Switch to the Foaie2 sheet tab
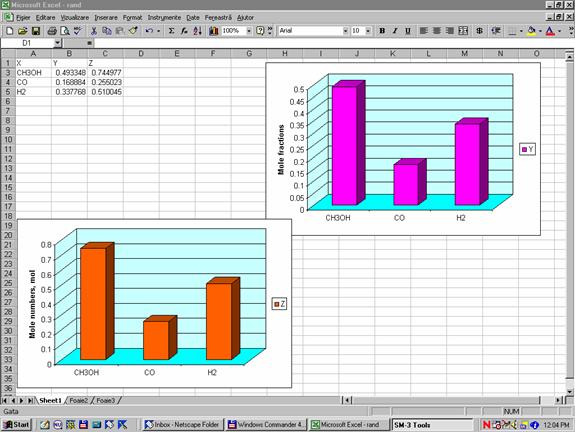The width and height of the screenshot is (575, 432). (x=78, y=400)
